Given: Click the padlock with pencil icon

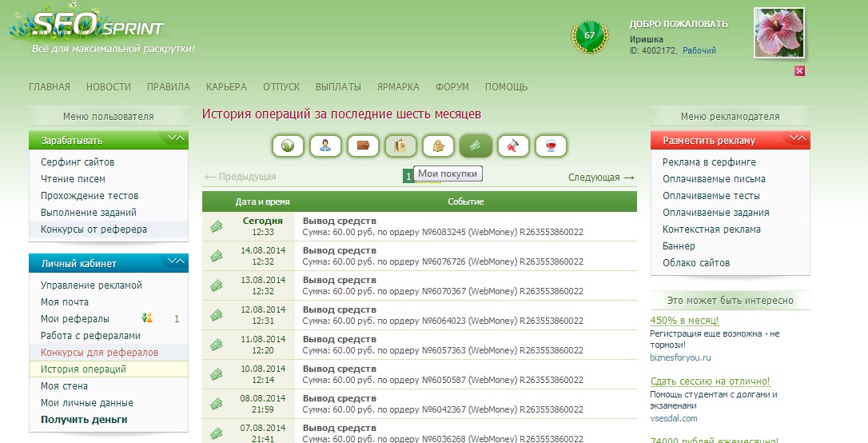Looking at the screenshot, I should coord(438,146).
